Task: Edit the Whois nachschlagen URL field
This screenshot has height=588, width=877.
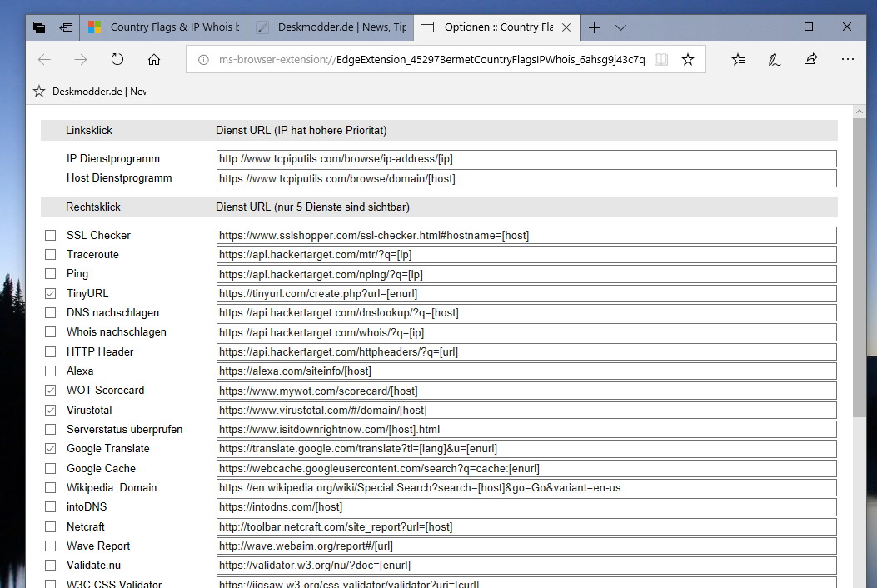Action: coord(526,332)
